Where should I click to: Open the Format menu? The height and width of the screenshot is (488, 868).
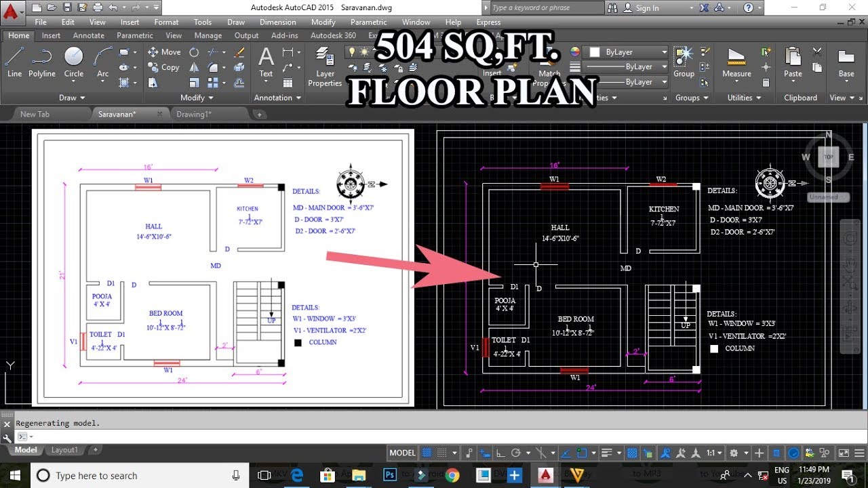(x=166, y=22)
